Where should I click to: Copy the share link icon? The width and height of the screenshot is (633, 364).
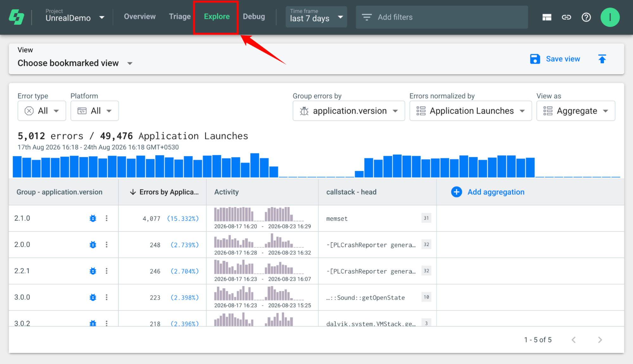point(566,17)
